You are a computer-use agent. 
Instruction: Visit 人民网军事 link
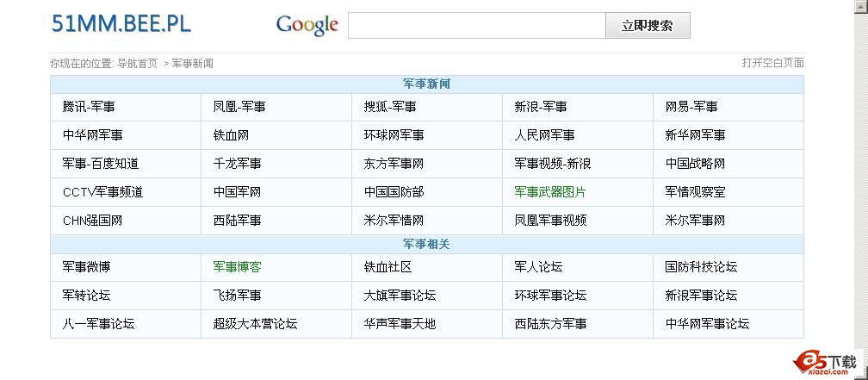pos(544,135)
